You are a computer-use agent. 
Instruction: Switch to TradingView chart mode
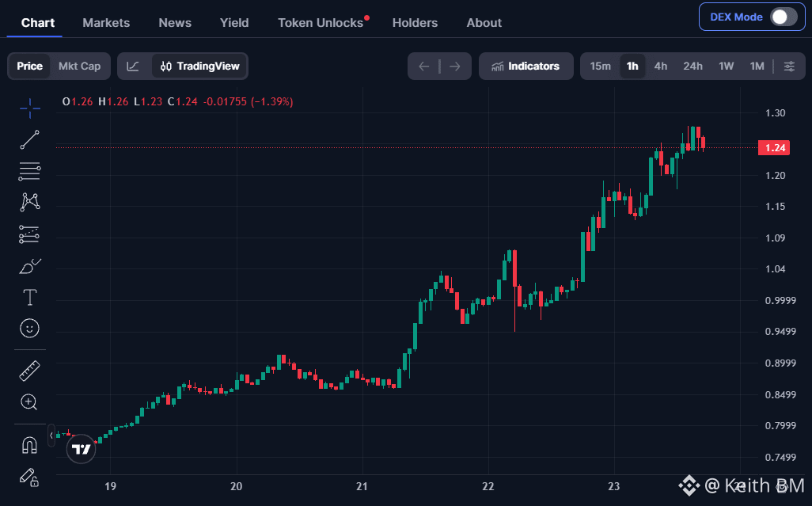click(200, 67)
